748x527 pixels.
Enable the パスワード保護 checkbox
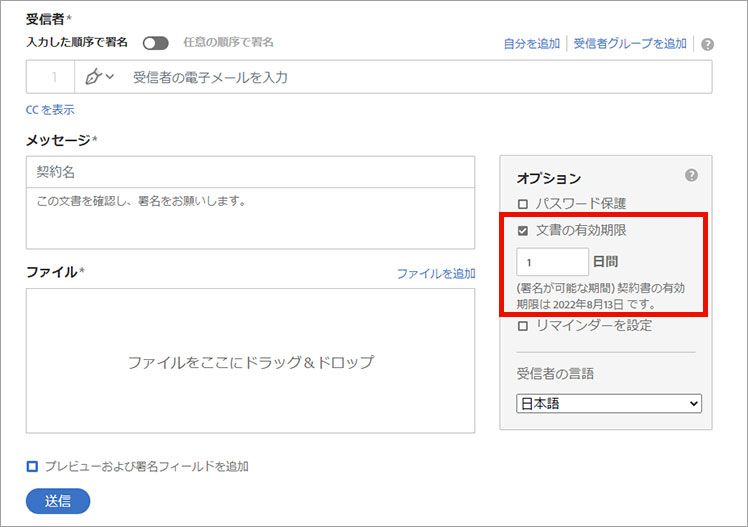(523, 204)
